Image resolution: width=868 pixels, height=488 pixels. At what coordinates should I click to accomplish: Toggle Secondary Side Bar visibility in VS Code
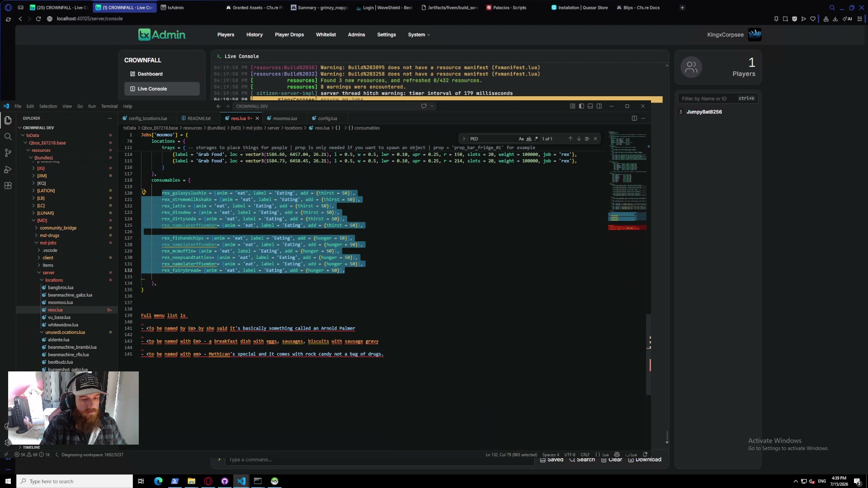pos(599,106)
